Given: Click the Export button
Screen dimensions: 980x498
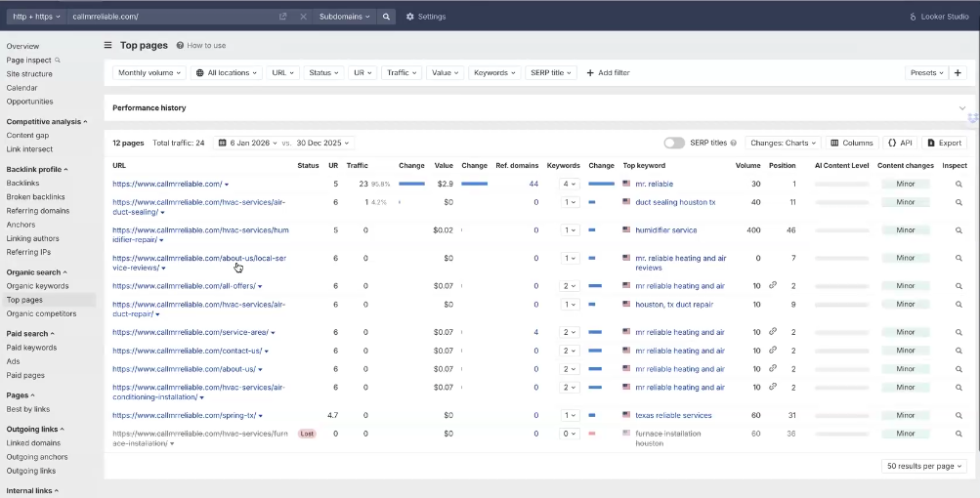Looking at the screenshot, I should pyautogui.click(x=944, y=143).
